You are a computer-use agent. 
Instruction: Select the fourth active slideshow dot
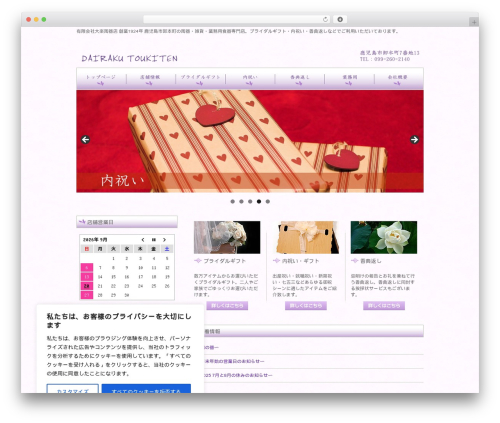coord(259,201)
